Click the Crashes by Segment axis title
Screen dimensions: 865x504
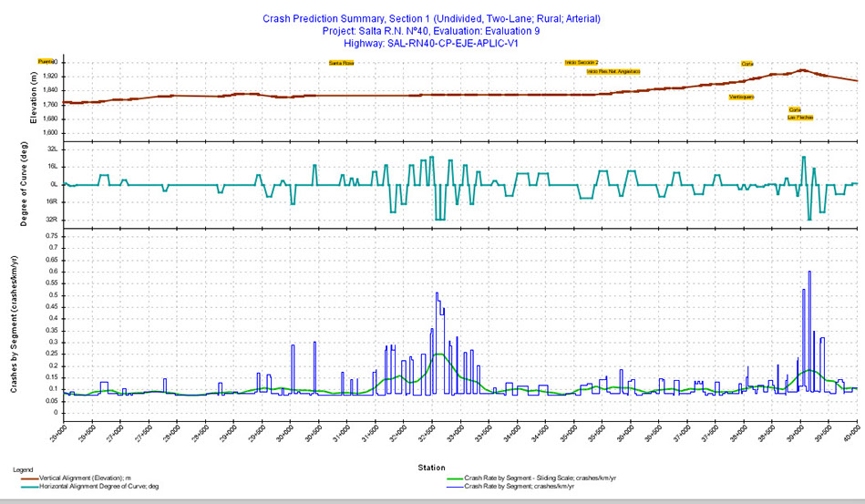14,324
